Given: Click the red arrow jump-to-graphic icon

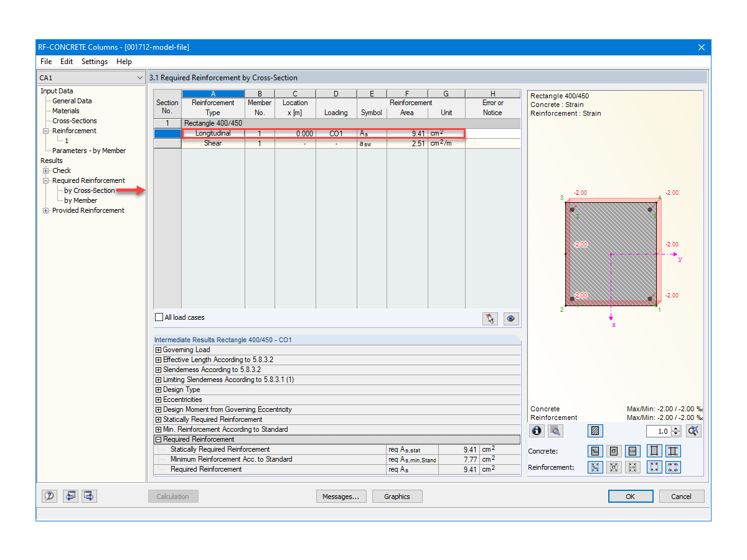Looking at the screenshot, I should click(490, 318).
